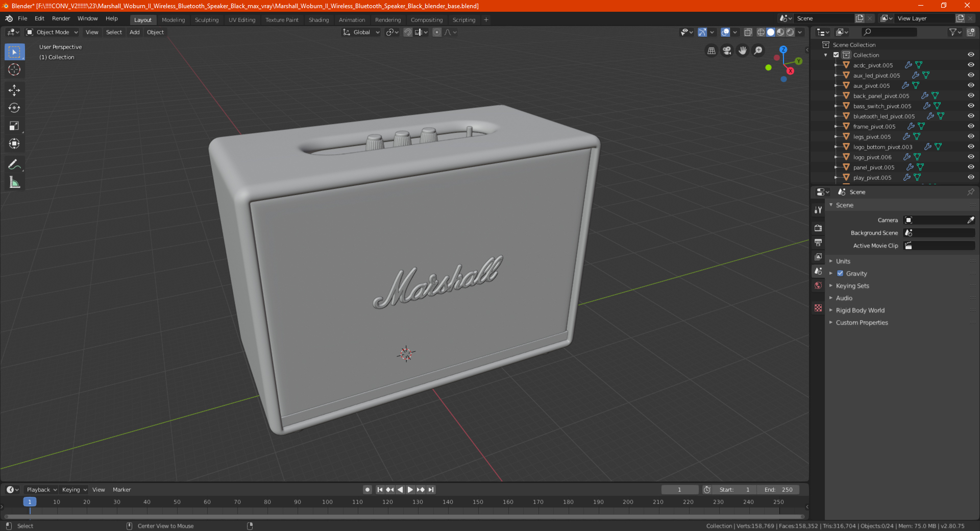
Task: Hide acdc_pivot.005 with eye icon
Action: (971, 65)
